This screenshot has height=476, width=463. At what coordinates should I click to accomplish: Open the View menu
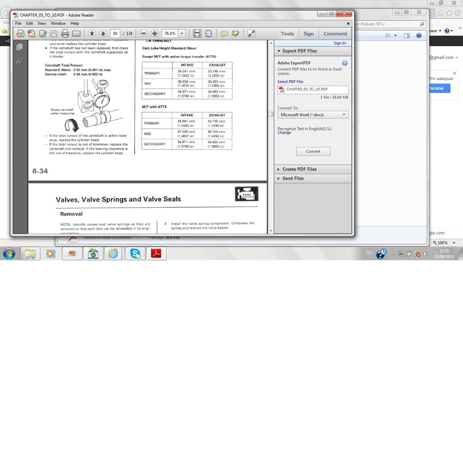click(42, 23)
